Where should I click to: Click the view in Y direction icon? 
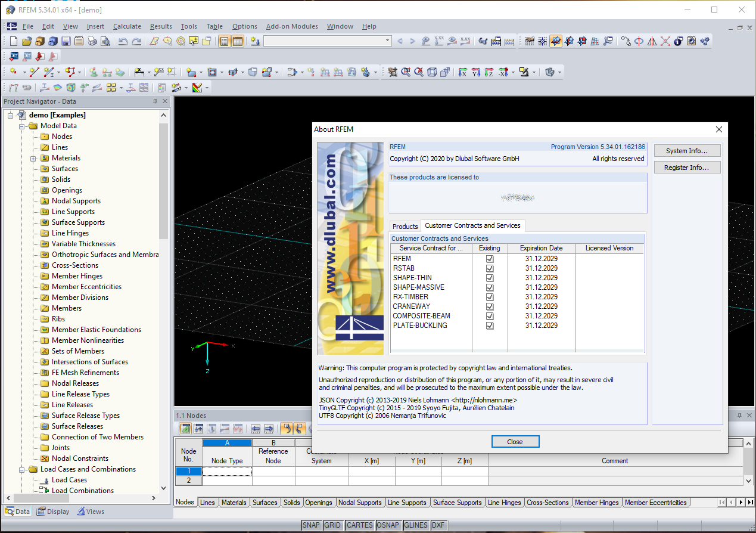coord(475,72)
